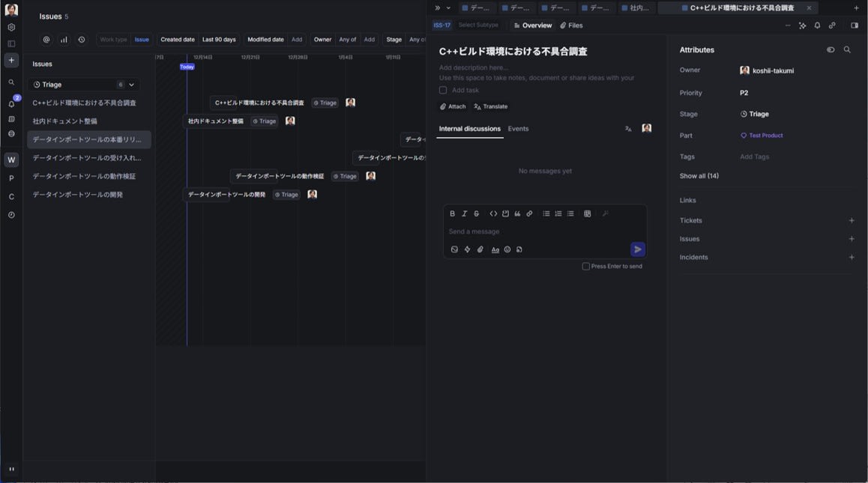This screenshot has height=483, width=868.
Task: Search attributes with magnifier icon
Action: coord(847,49)
